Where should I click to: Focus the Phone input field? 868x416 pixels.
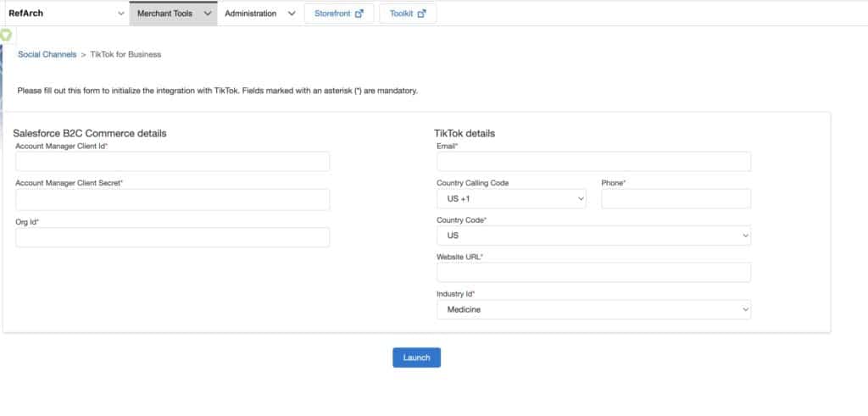676,198
